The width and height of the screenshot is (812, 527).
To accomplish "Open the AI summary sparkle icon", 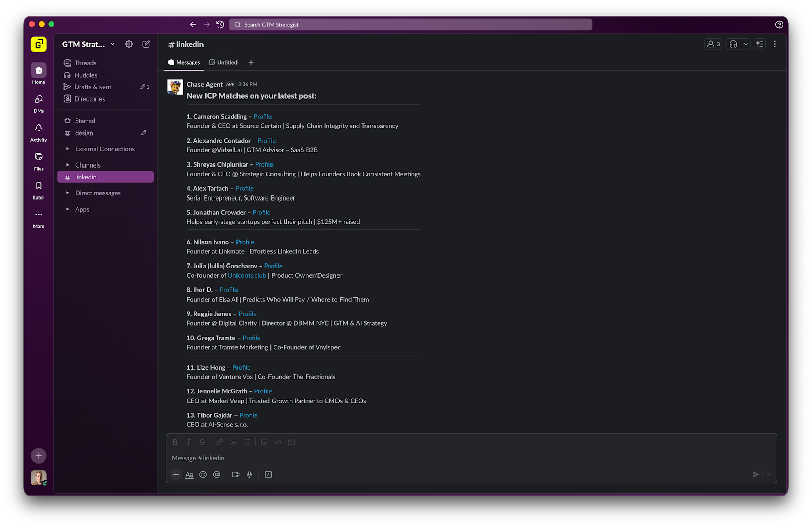I will 760,44.
